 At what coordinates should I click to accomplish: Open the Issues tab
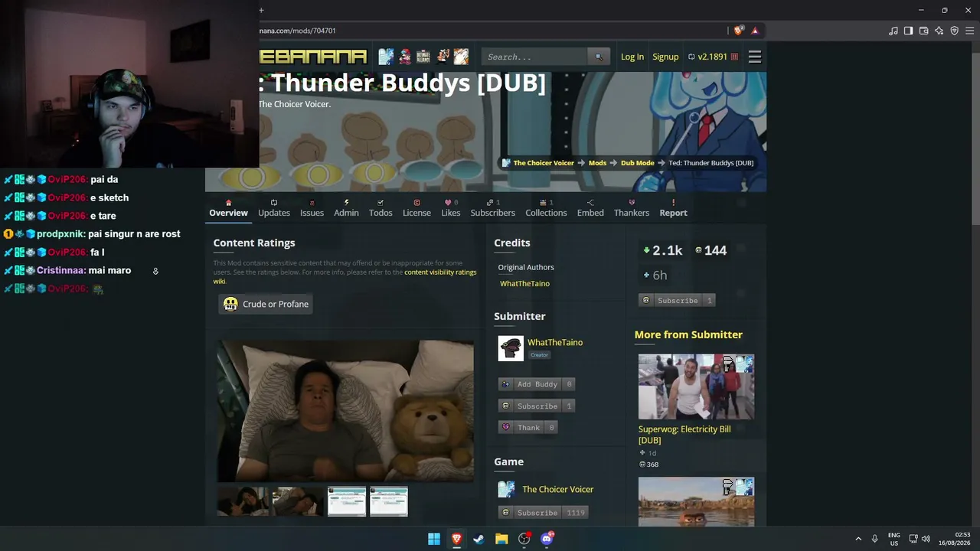(312, 208)
